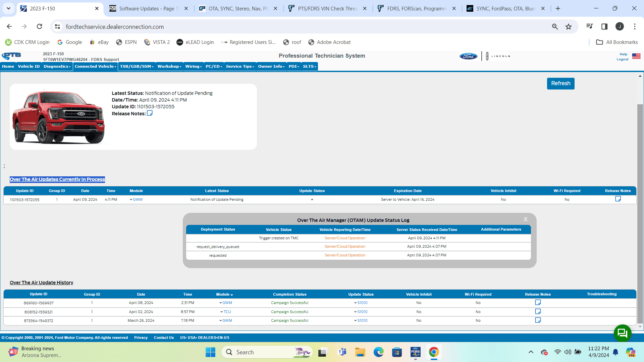The width and height of the screenshot is (644, 362).
Task: Open Chrome side panel icon
Action: 604,26
